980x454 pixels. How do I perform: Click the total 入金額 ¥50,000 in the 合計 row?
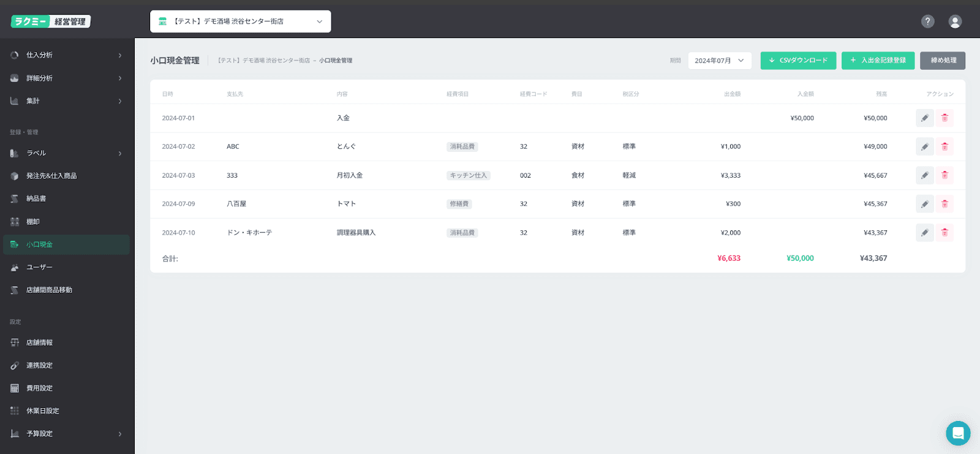coord(800,259)
